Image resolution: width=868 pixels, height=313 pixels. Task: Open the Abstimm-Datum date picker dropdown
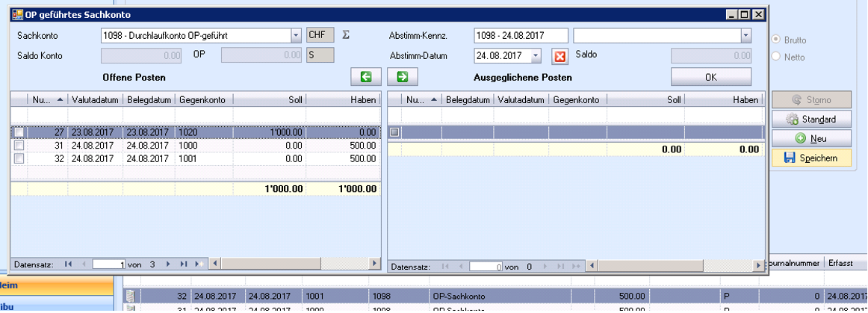tap(536, 55)
